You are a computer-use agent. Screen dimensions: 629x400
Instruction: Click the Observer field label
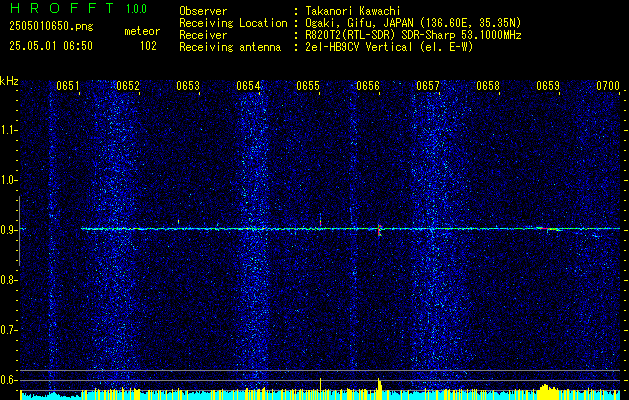pyautogui.click(x=203, y=11)
